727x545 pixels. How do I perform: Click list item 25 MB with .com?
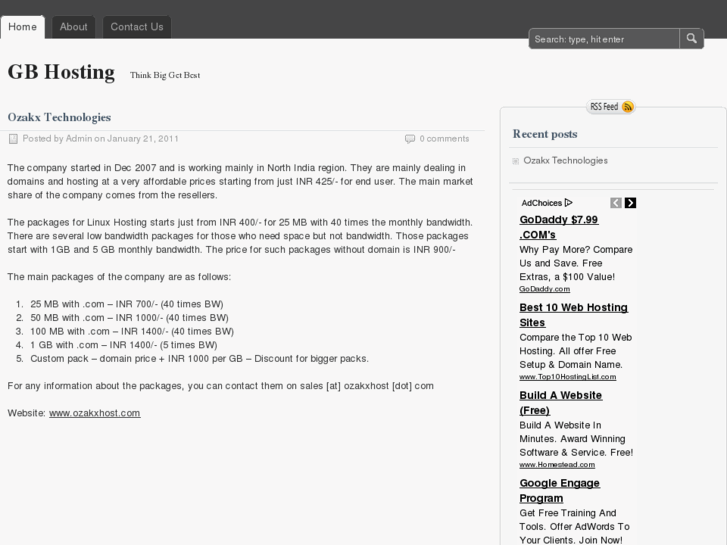[x=127, y=304]
